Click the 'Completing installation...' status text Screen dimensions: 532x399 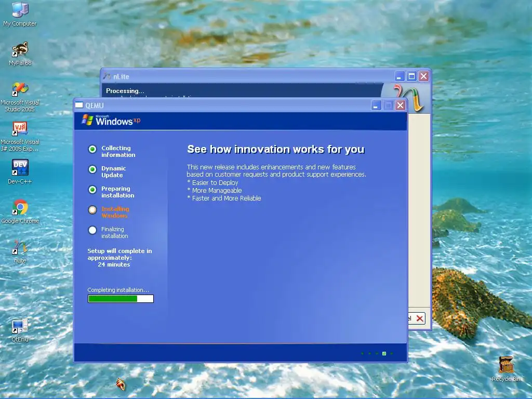click(118, 290)
